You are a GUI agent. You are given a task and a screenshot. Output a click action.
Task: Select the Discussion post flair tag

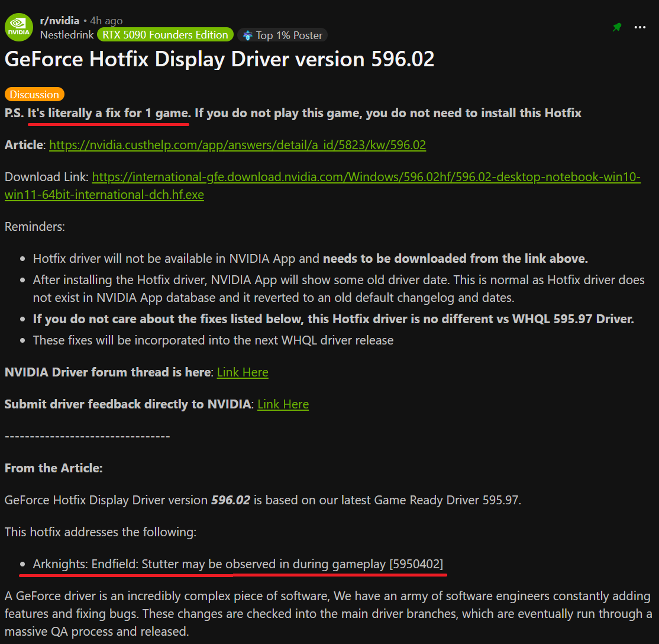click(34, 94)
